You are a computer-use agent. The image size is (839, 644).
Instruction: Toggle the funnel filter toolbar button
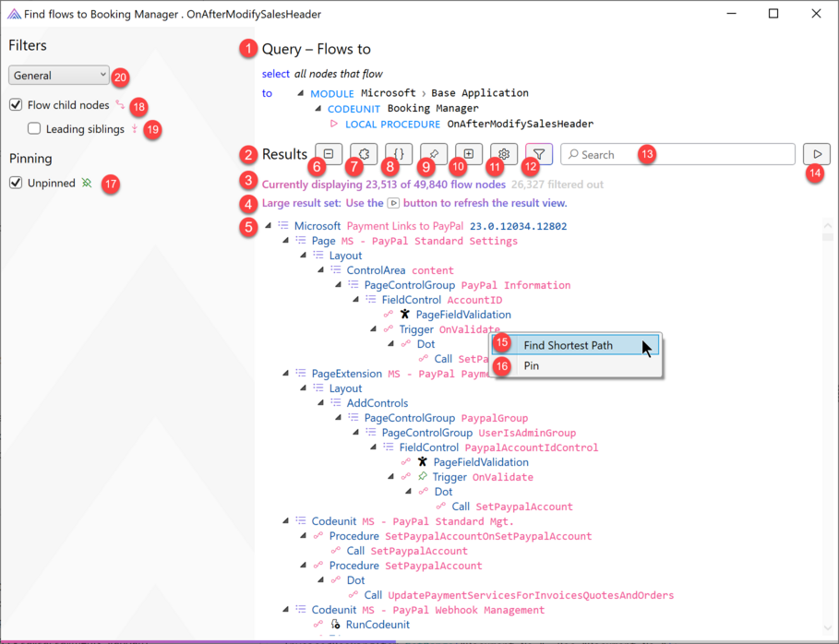click(x=539, y=154)
